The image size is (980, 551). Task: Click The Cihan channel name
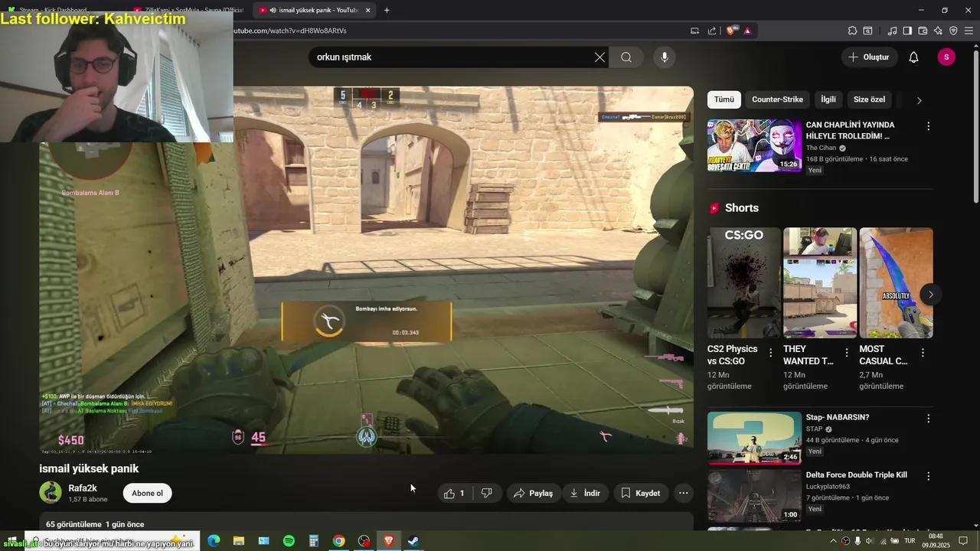click(821, 148)
